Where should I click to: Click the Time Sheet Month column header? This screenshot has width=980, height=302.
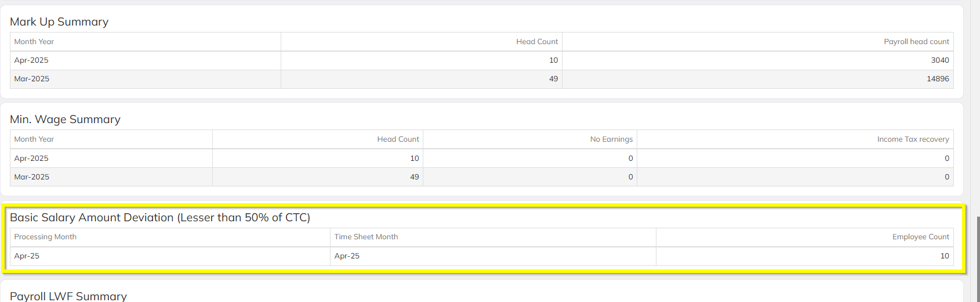(366, 237)
